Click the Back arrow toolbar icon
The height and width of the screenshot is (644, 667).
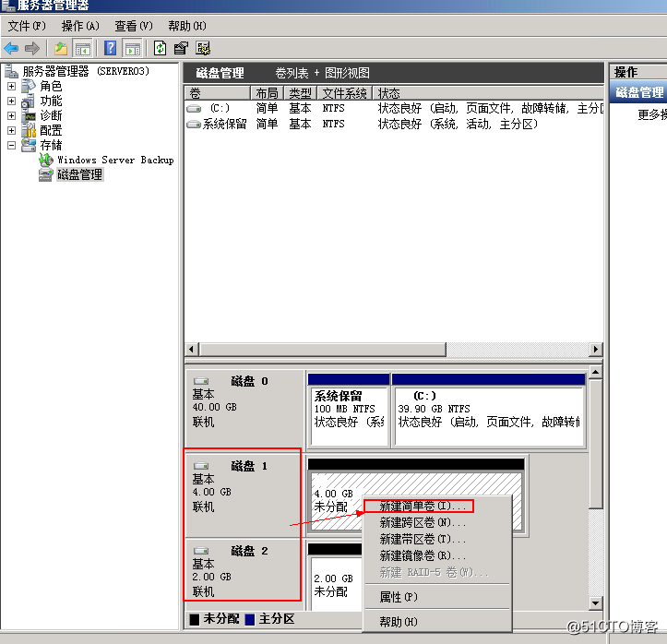click(x=11, y=49)
